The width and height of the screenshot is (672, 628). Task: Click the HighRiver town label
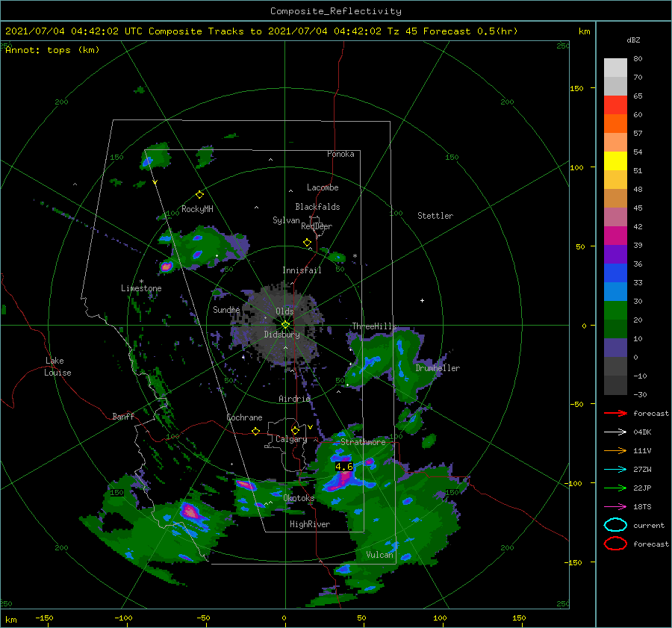[x=310, y=524]
